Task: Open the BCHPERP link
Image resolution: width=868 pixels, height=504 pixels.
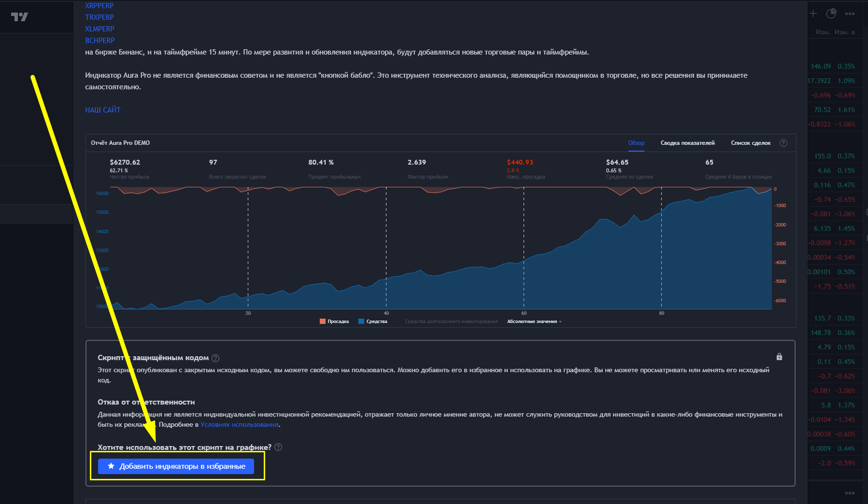Action: click(100, 41)
